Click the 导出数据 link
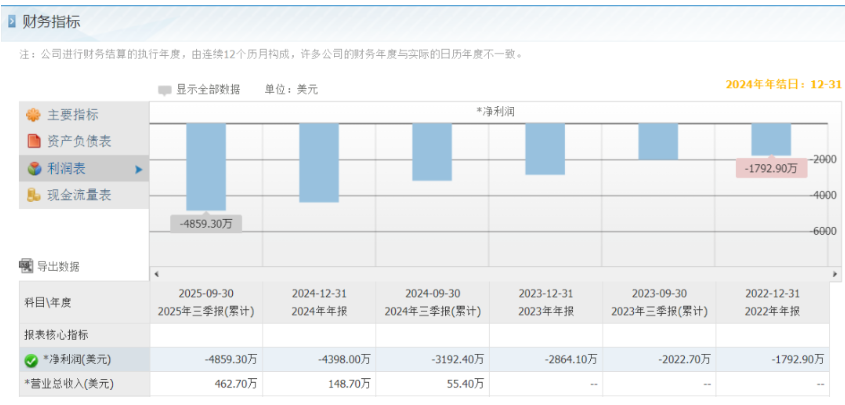This screenshot has width=845, height=405. click(58, 267)
